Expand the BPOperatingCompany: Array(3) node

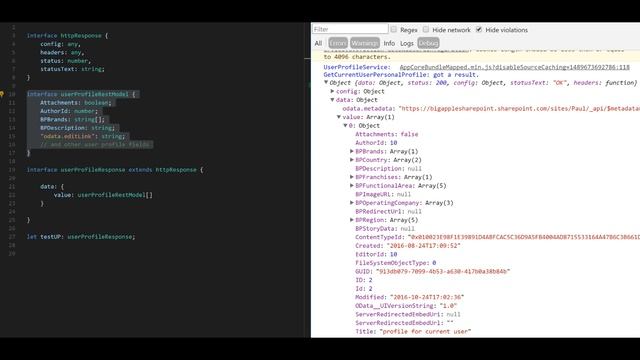click(352, 203)
